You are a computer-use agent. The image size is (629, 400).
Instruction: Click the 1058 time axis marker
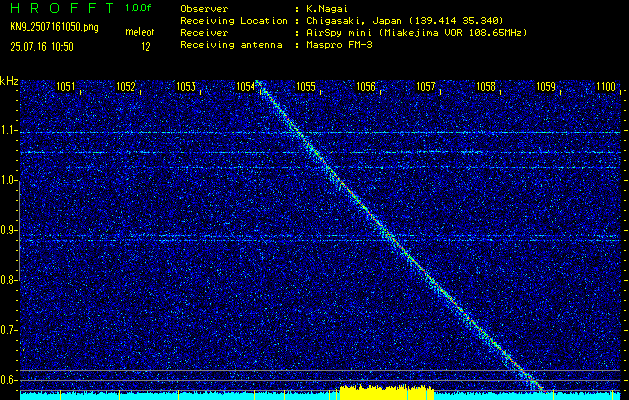click(x=486, y=86)
